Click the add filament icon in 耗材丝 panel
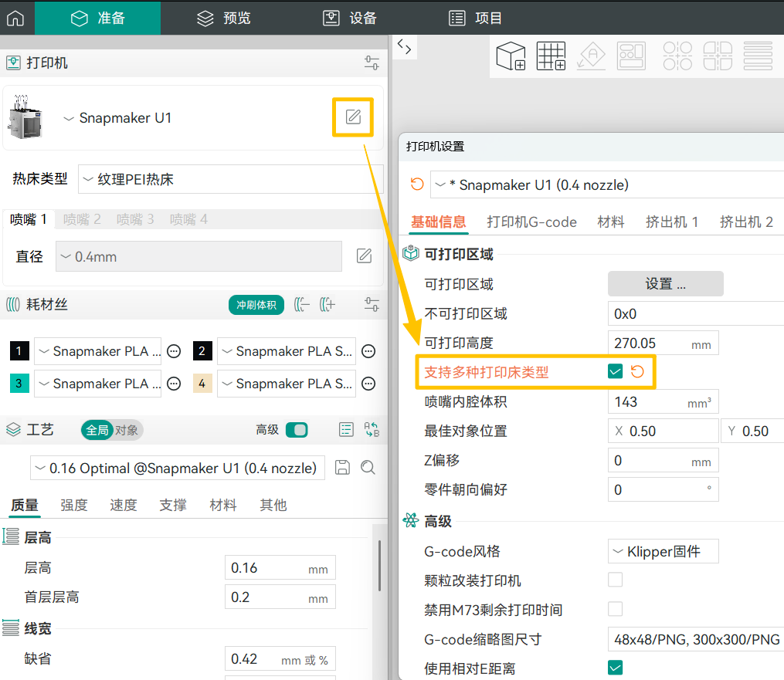Viewport: 784px width, 680px height. (328, 304)
